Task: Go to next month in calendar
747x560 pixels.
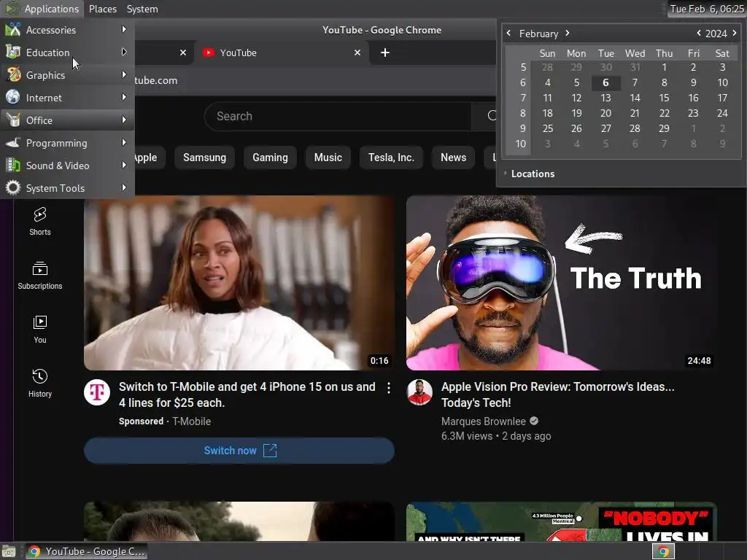Action: [x=568, y=34]
